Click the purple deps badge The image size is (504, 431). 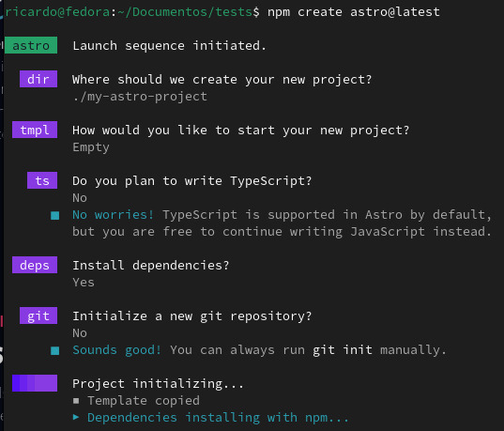[x=35, y=265]
